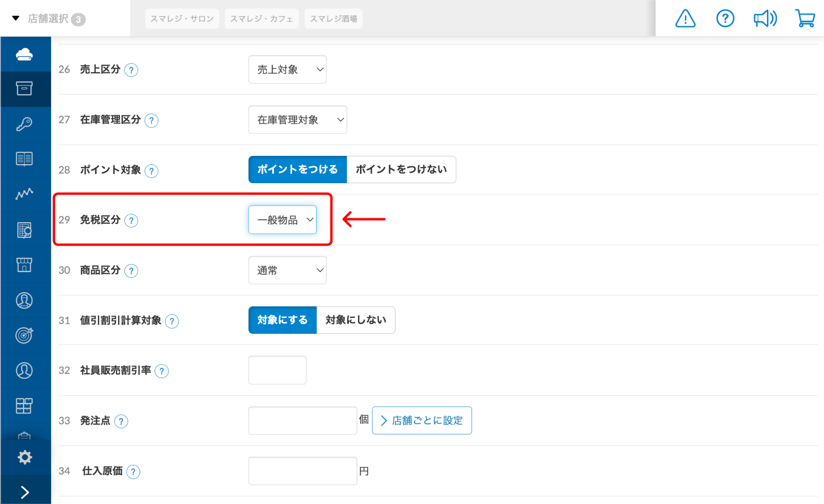The width and height of the screenshot is (824, 504).
Task: Open the help question mark icon in header
Action: 725,18
